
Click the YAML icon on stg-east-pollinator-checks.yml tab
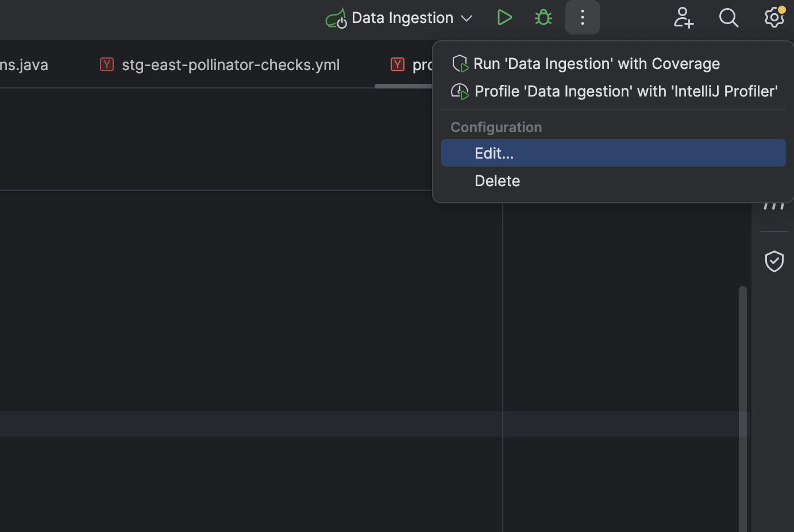point(107,64)
